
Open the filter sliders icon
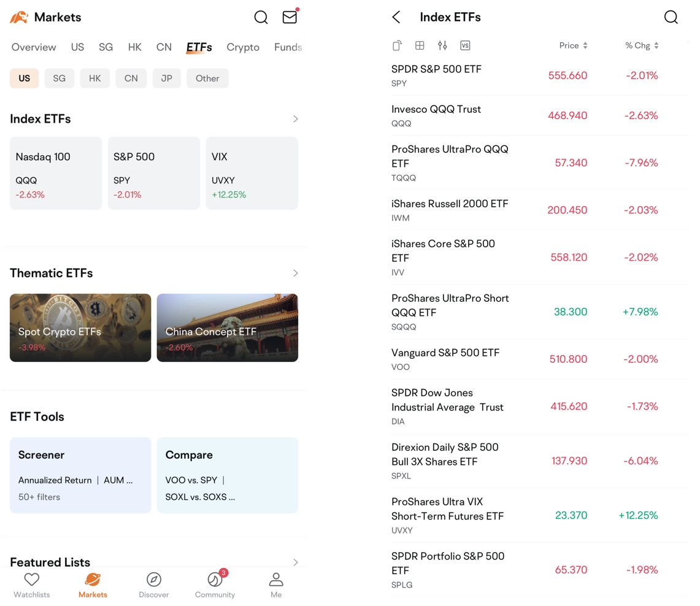(x=442, y=45)
